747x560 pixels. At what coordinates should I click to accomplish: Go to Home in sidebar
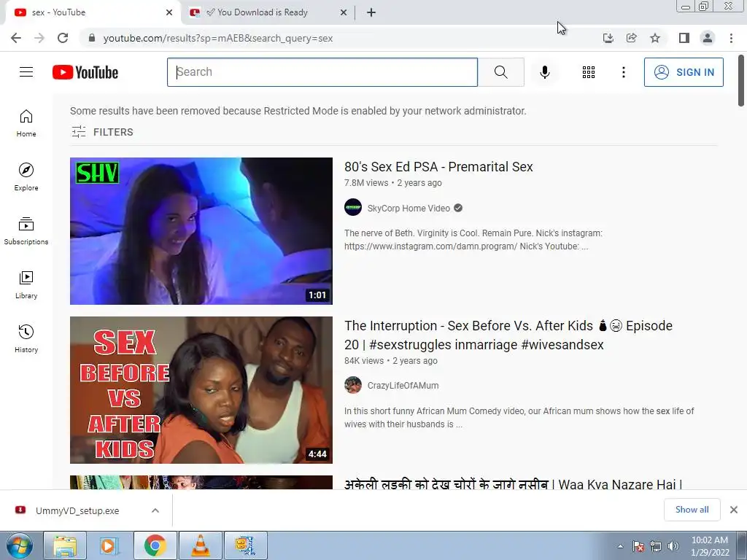[x=26, y=122]
